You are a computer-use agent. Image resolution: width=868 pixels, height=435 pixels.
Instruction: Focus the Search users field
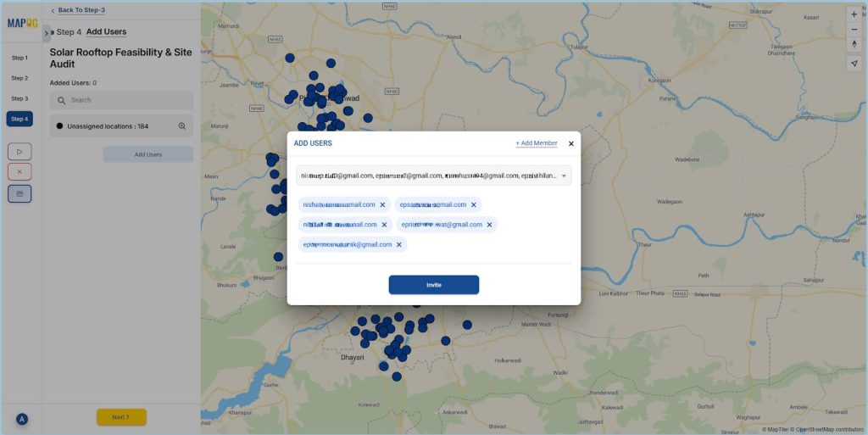[x=122, y=100]
